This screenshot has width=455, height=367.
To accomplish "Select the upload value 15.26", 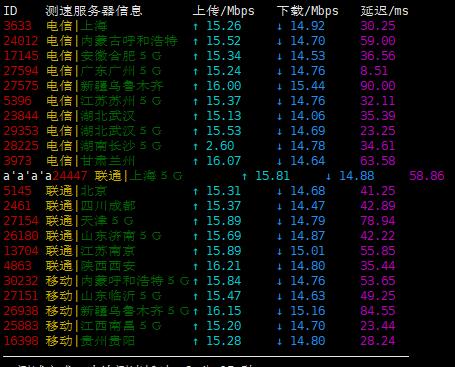I will (x=224, y=26).
